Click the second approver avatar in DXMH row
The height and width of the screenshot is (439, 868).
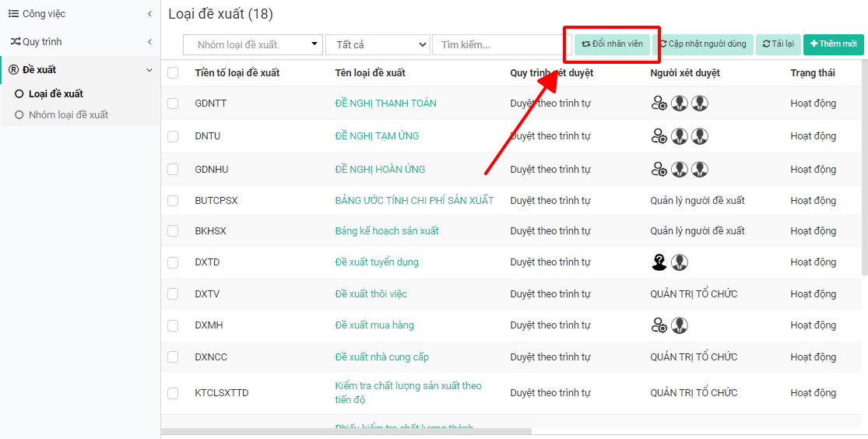[x=680, y=325]
